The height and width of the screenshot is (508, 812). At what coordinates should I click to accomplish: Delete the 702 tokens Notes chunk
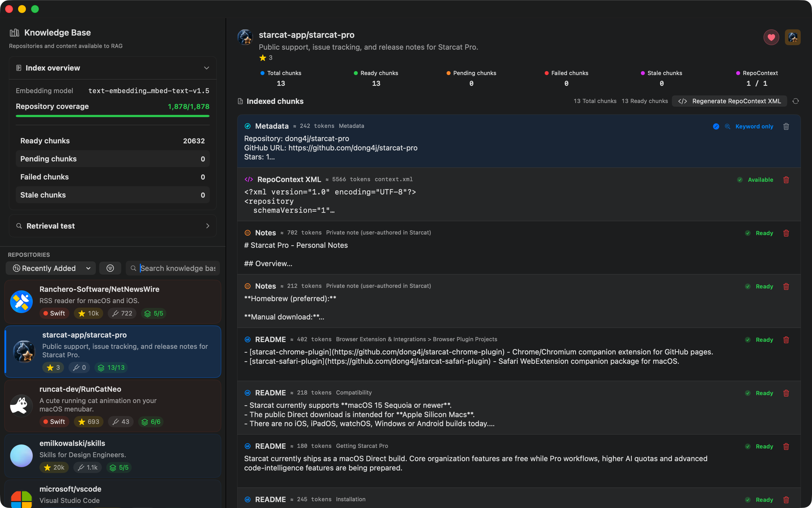786,233
